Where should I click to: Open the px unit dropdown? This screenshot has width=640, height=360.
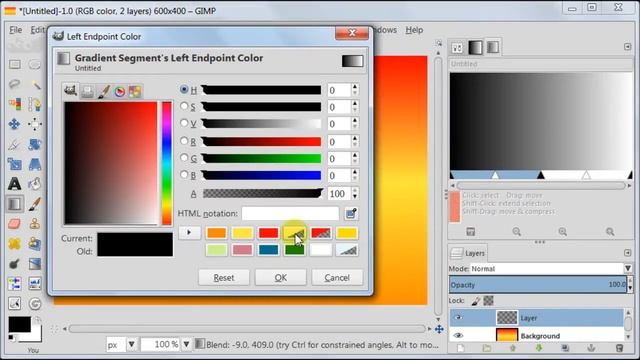tap(131, 344)
